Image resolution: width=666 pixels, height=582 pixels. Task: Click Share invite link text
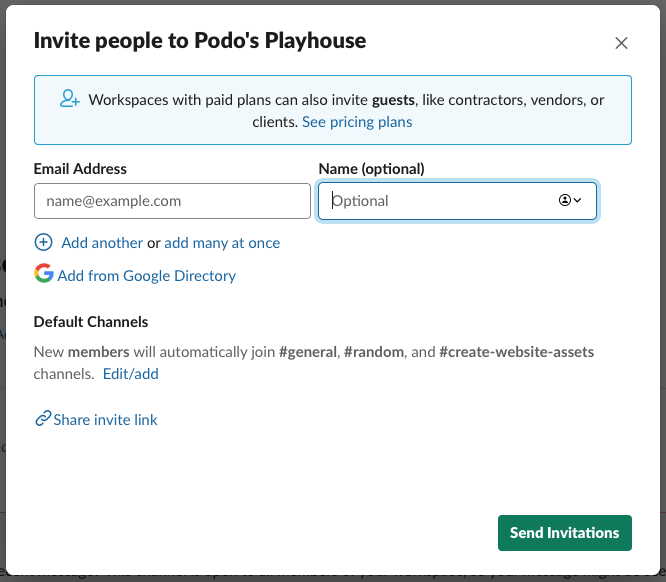[x=105, y=420]
